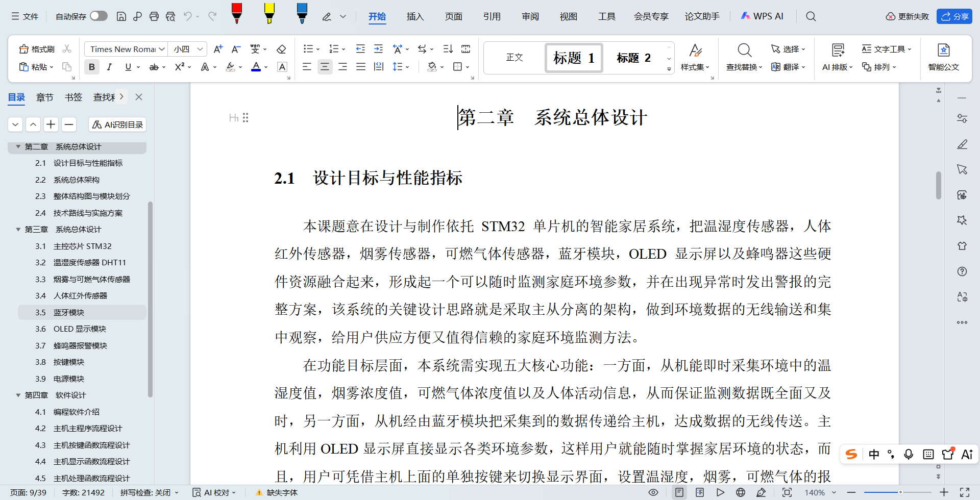Click the yellow highlighter pen
This screenshot has height=500, width=980.
pyautogui.click(x=269, y=13)
